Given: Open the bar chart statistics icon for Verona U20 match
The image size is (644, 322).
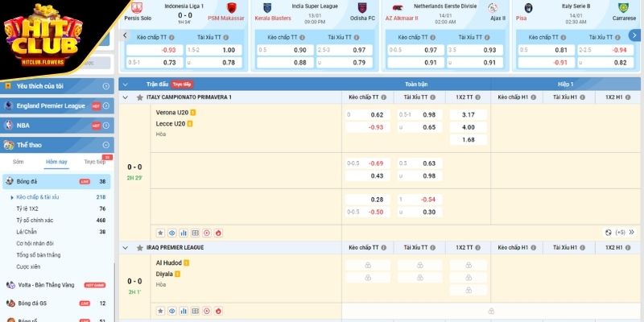Looking at the screenshot, I should [x=184, y=233].
